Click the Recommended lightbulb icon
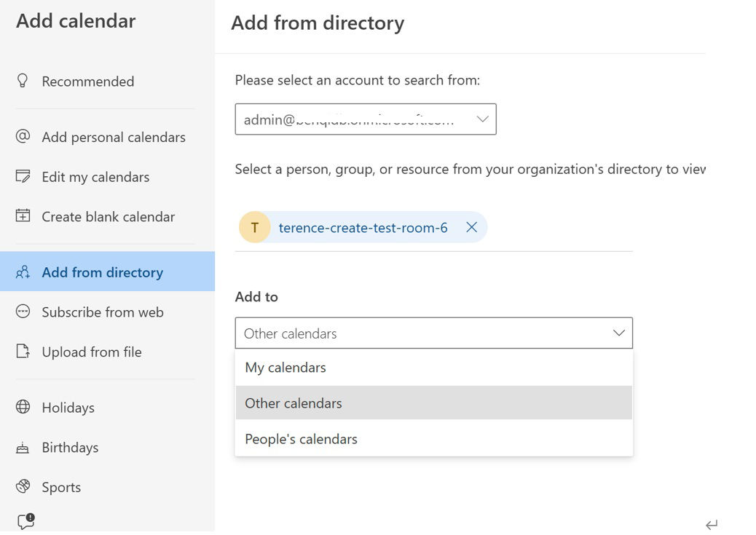The height and width of the screenshot is (535, 756). pos(23,81)
